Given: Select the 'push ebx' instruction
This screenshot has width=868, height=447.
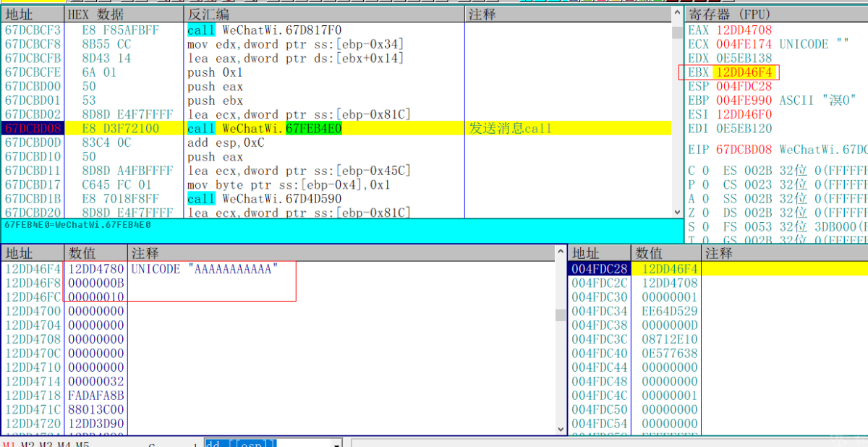Looking at the screenshot, I should click(215, 101).
